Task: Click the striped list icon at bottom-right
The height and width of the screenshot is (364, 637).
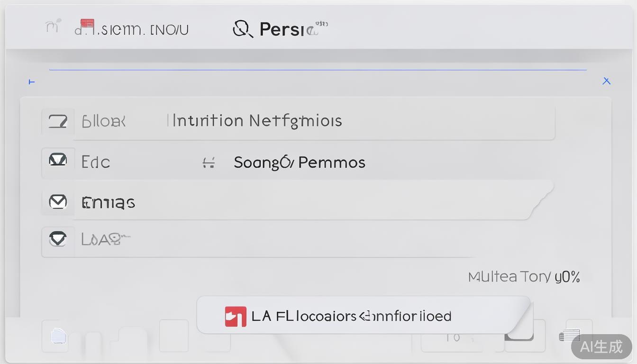Action: click(569, 336)
